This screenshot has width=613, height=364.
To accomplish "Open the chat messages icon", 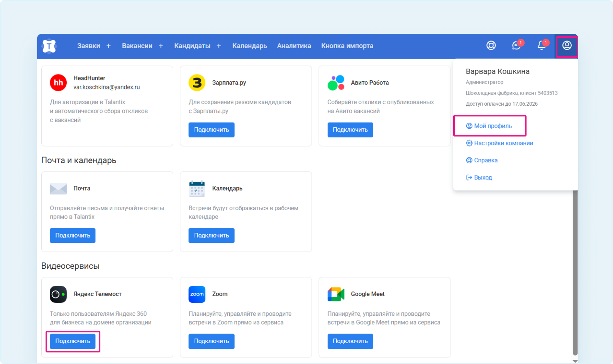I will [516, 45].
